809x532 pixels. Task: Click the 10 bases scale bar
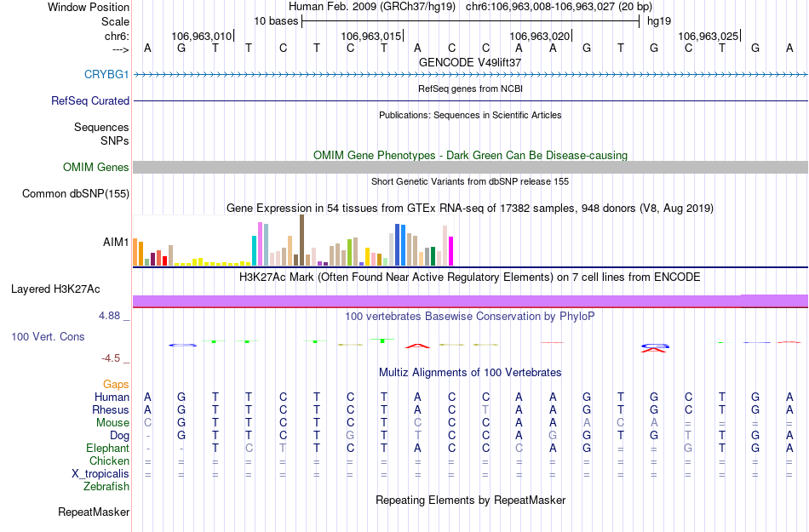[471, 21]
